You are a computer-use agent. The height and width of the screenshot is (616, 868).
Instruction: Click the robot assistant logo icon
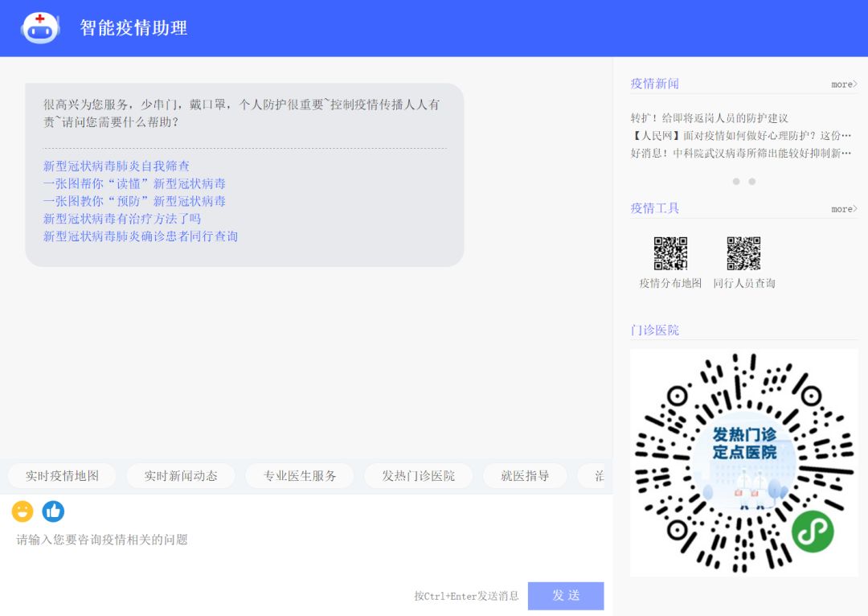[x=40, y=28]
